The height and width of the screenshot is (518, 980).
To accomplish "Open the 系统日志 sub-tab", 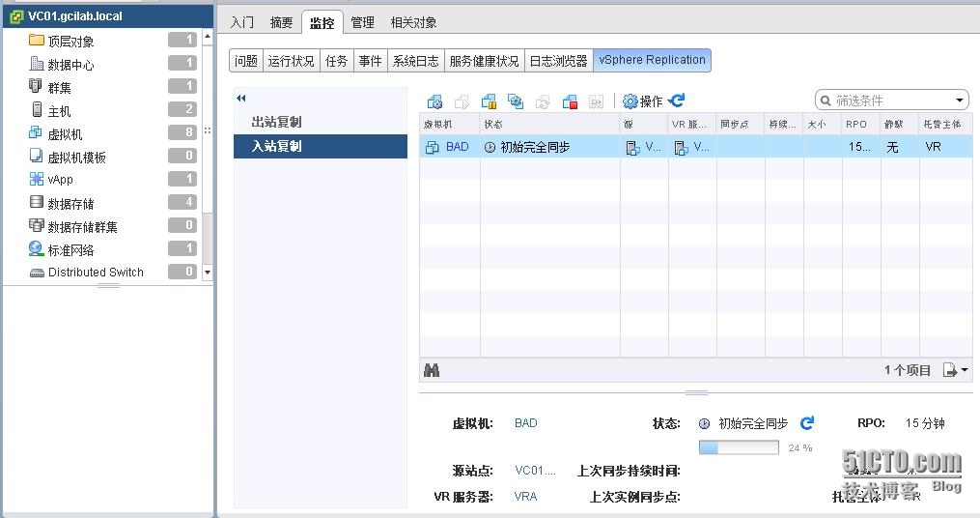I will 415,61.
